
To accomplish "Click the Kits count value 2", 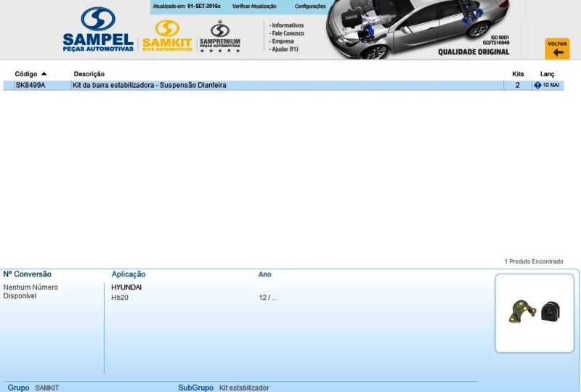I will tap(518, 86).
